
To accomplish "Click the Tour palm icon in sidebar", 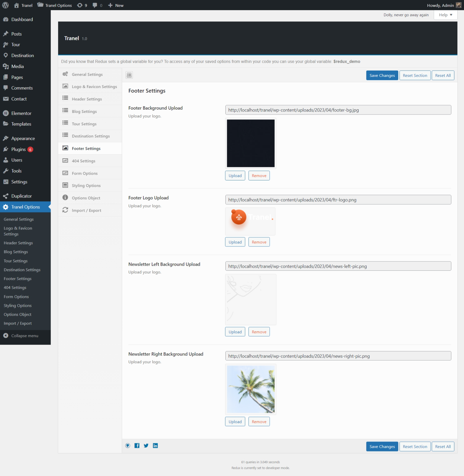I will [x=6, y=45].
